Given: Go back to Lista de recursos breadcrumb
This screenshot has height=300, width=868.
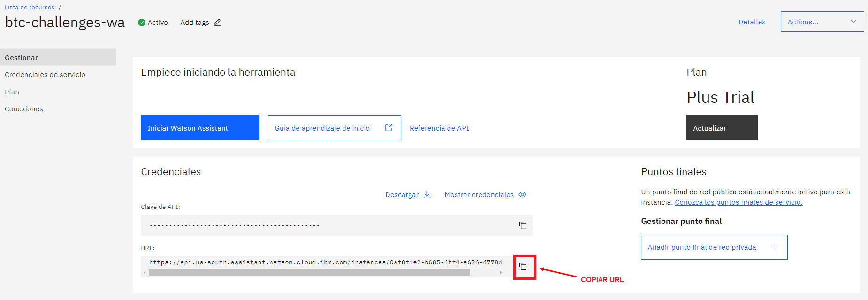Looking at the screenshot, I should [30, 8].
